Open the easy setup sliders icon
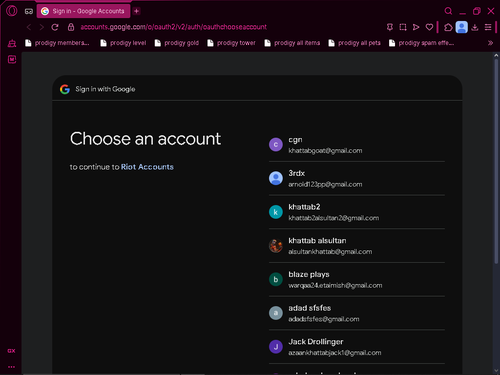This screenshot has width=500, height=375. [488, 27]
